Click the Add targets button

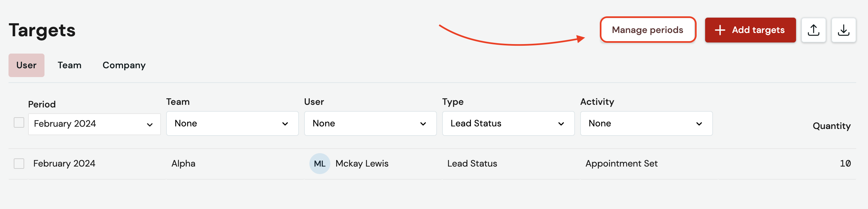750,30
